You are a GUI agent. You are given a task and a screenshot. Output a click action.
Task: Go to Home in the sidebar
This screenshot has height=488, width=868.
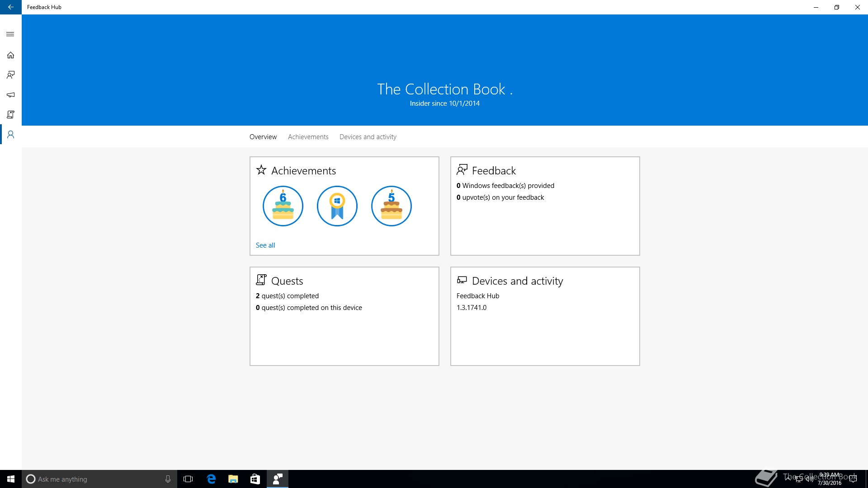pyautogui.click(x=10, y=55)
